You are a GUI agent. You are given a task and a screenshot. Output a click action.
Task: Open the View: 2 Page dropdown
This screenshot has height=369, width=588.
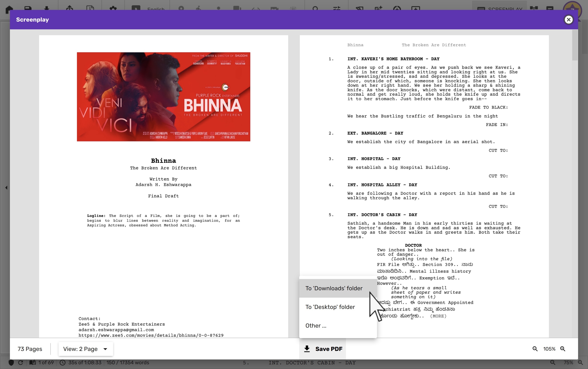(x=85, y=349)
